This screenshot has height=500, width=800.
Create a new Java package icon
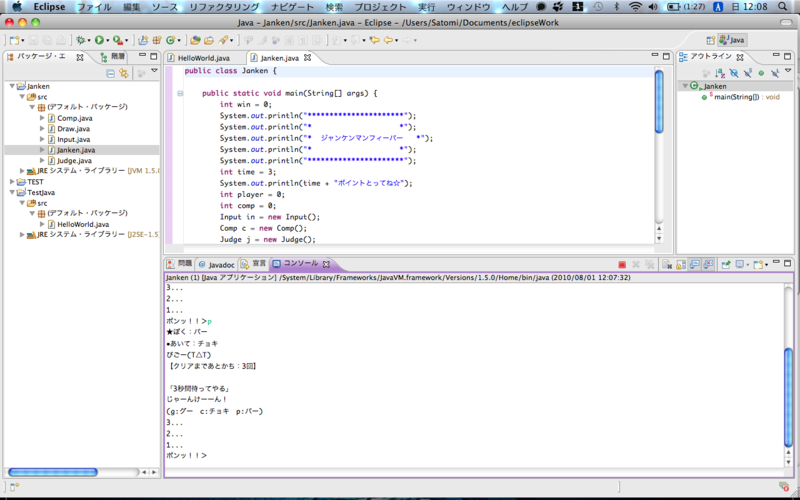pos(157,40)
